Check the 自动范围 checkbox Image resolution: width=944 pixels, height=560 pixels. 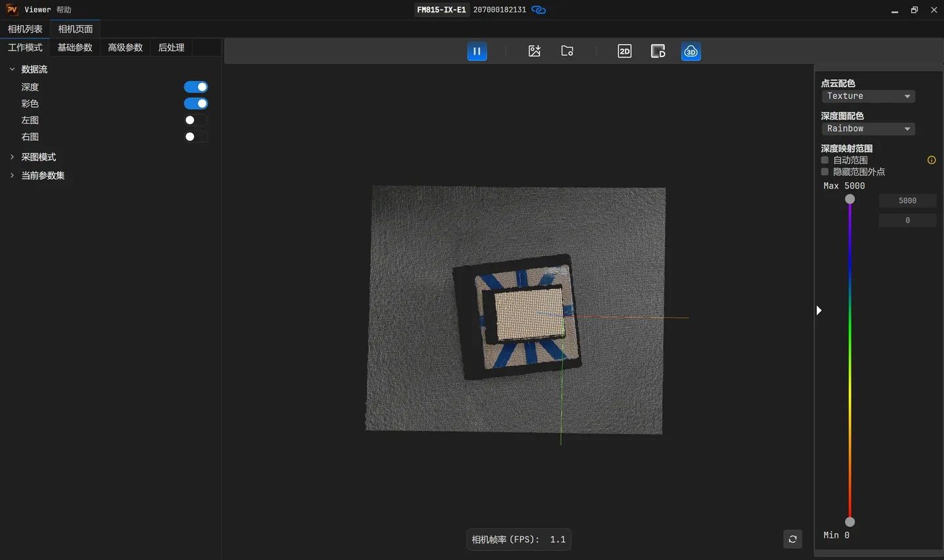coord(825,160)
